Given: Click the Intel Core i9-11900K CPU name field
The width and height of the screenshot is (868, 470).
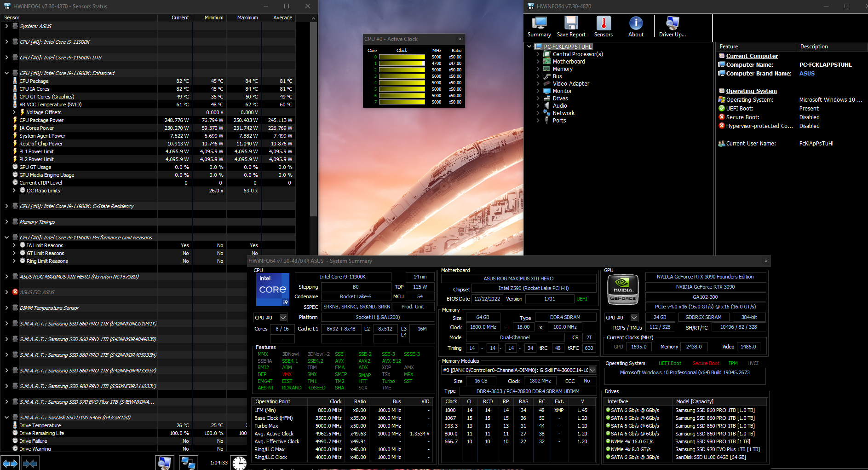Looking at the screenshot, I should 343,277.
